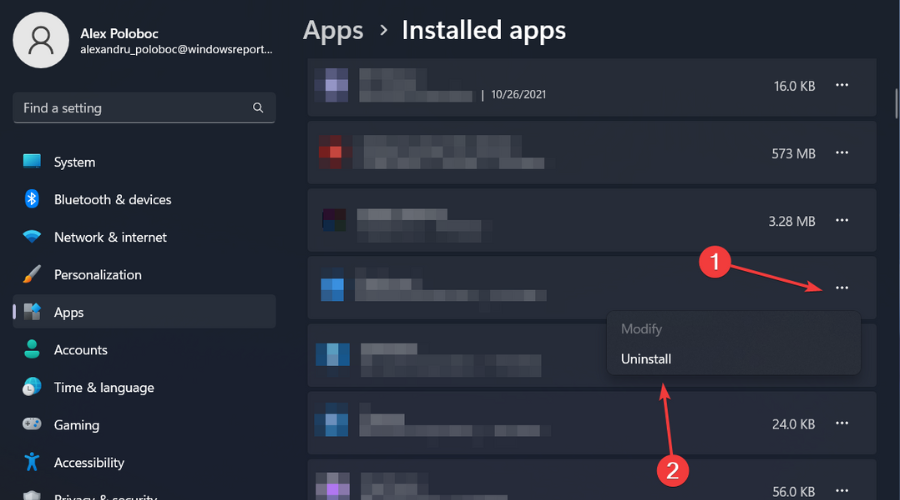The height and width of the screenshot is (500, 900).
Task: Open Bluetooth & devices settings
Action: [112, 200]
